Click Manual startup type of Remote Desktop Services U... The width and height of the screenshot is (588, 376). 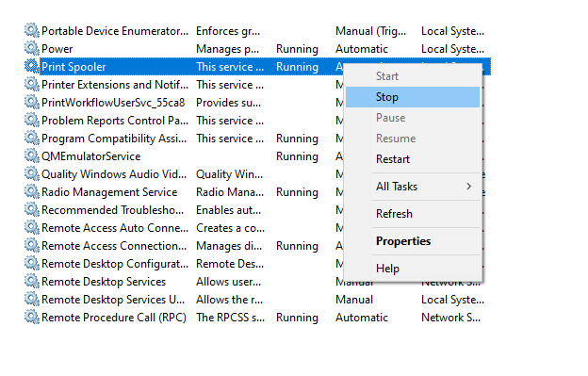(354, 300)
